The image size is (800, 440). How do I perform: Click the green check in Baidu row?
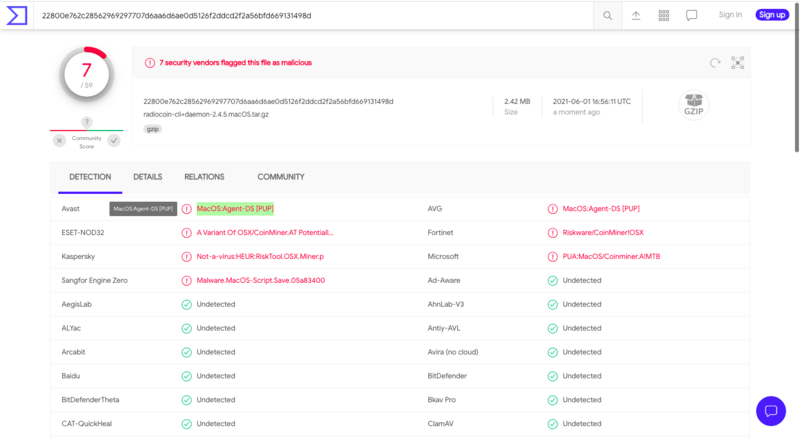187,376
